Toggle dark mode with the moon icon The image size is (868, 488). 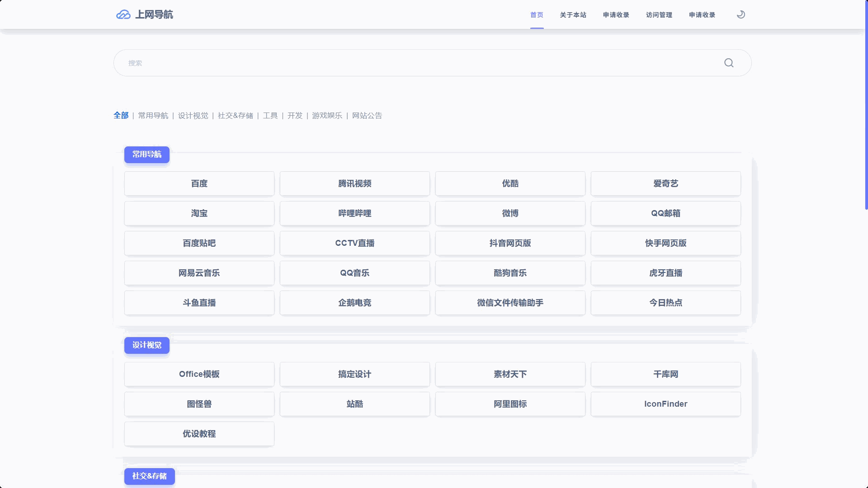[x=741, y=14]
